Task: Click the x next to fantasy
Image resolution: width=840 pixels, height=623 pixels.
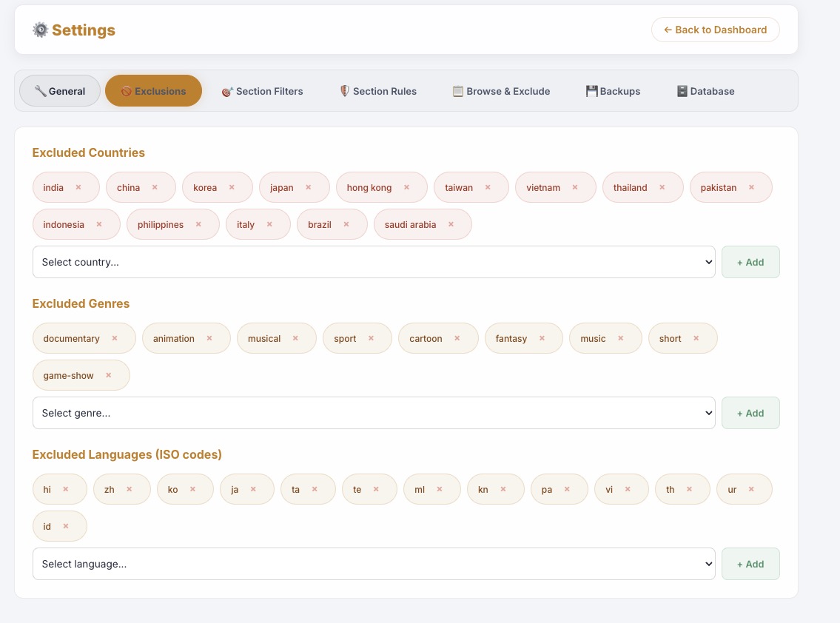Action: (542, 339)
